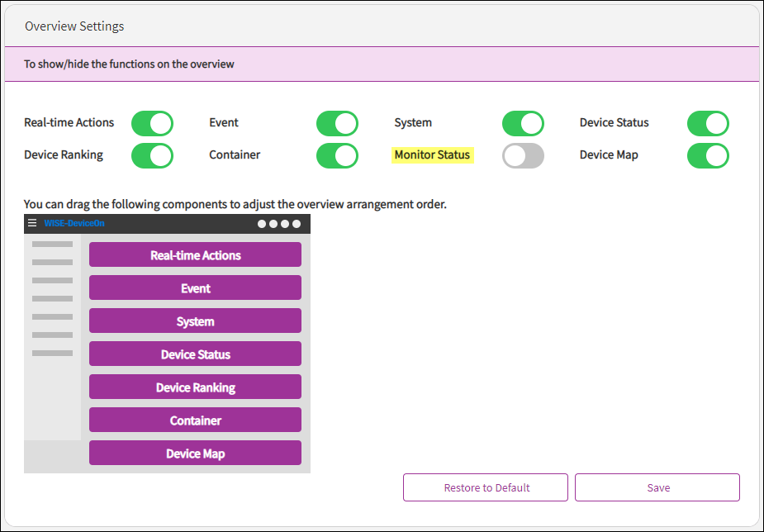Turn off the System toggle
Image resolution: width=764 pixels, height=532 pixels.
(x=523, y=124)
